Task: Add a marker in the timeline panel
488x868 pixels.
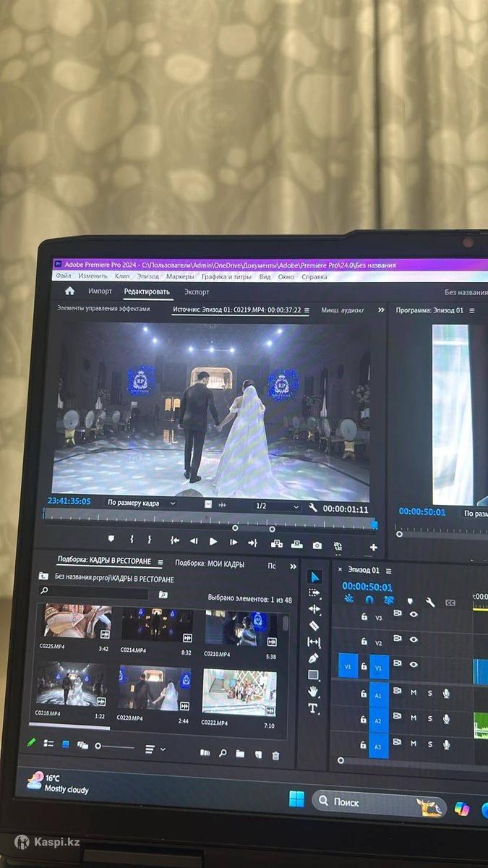Action: pos(410,601)
